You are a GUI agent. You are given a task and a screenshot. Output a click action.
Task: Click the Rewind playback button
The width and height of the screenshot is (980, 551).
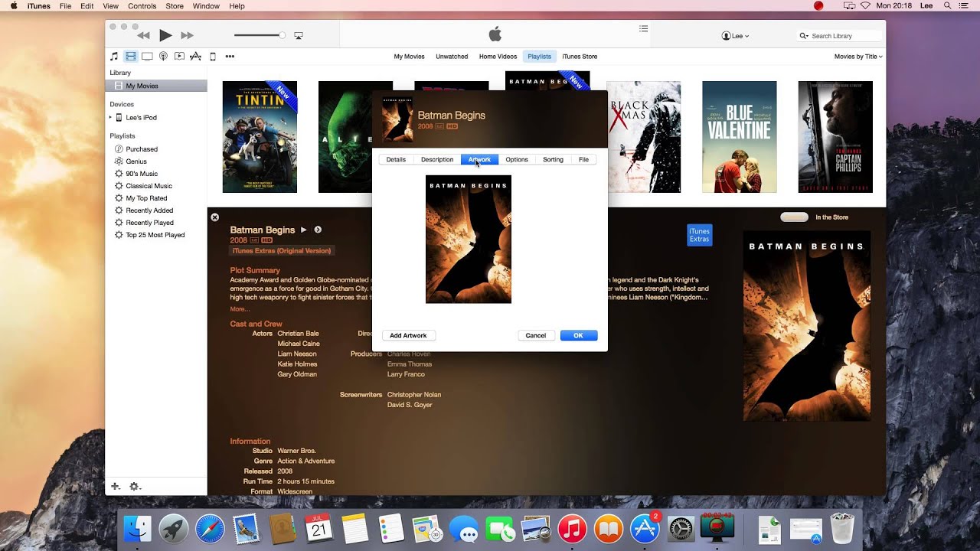pos(143,35)
